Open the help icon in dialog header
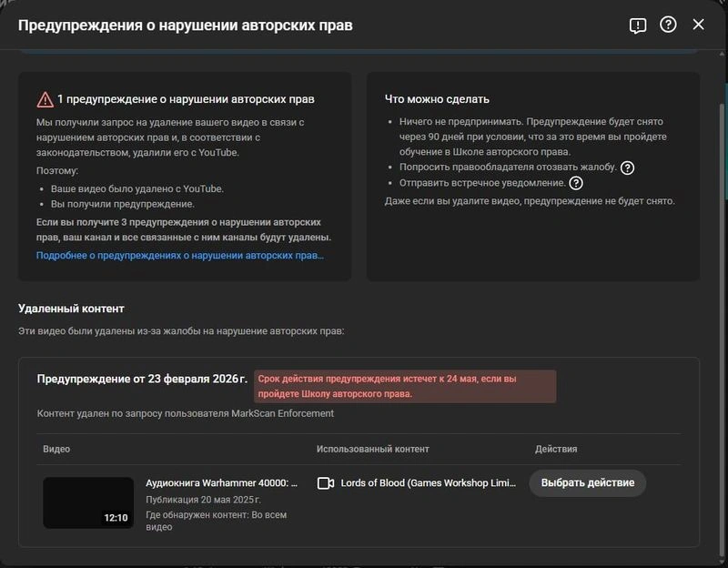The image size is (728, 568). 668,25
